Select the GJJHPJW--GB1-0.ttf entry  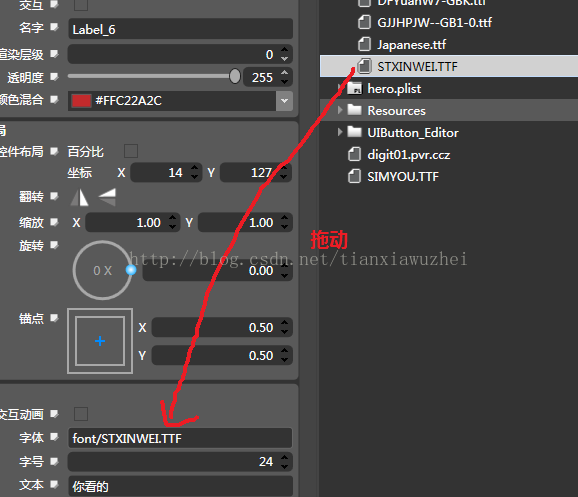tap(434, 22)
